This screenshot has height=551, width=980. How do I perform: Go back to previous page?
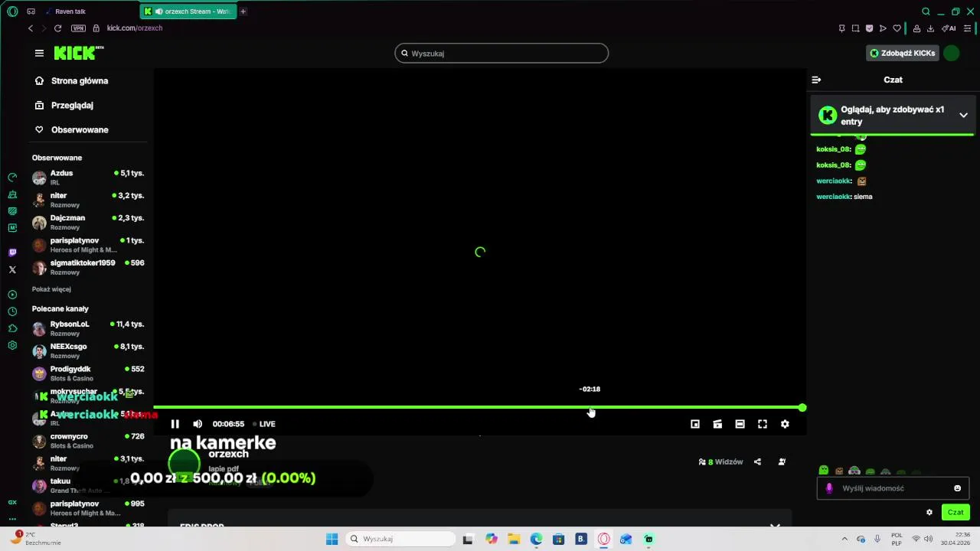point(31,28)
